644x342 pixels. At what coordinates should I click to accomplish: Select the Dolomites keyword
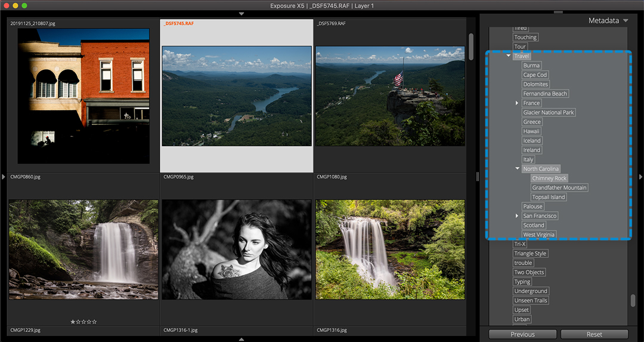click(535, 84)
